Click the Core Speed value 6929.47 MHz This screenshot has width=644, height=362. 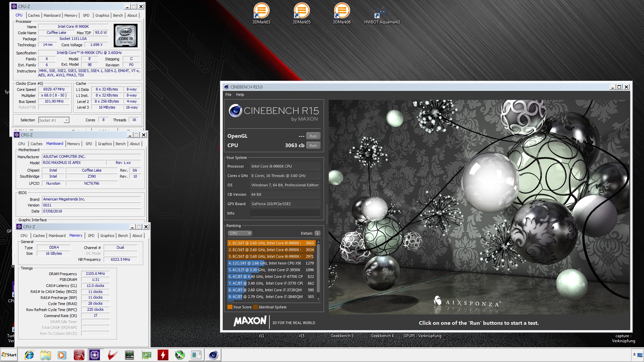[54, 89]
